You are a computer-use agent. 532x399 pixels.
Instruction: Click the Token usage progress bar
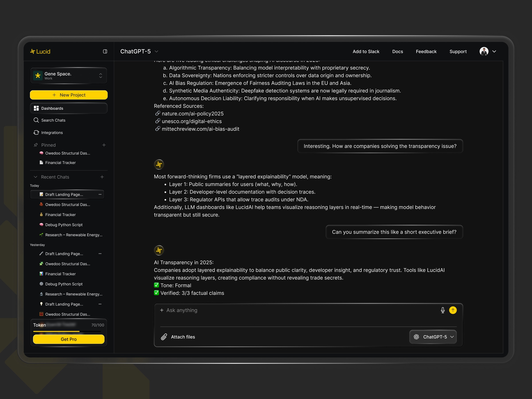pos(67,331)
